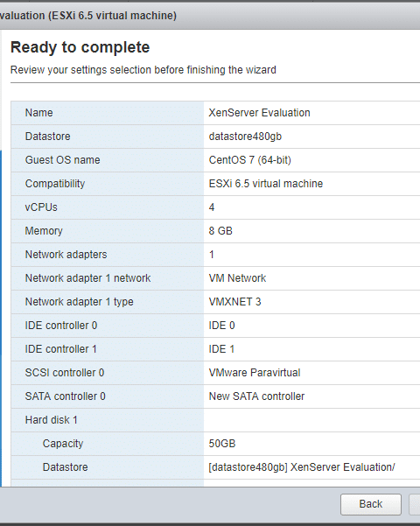Select the IDE controller 0 row
The height and width of the screenshot is (526, 420).
(x=215, y=326)
